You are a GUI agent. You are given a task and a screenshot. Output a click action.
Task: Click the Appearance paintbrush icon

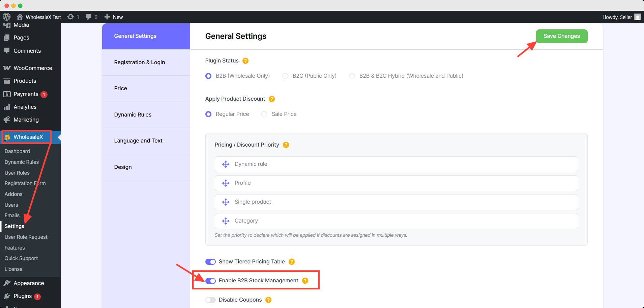7,283
